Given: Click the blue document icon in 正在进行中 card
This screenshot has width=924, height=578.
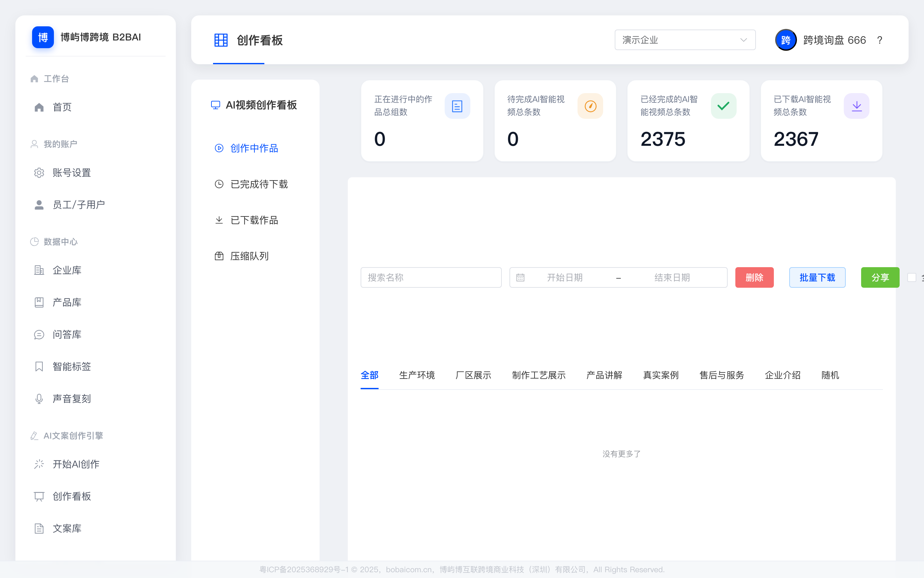Looking at the screenshot, I should coord(457,106).
